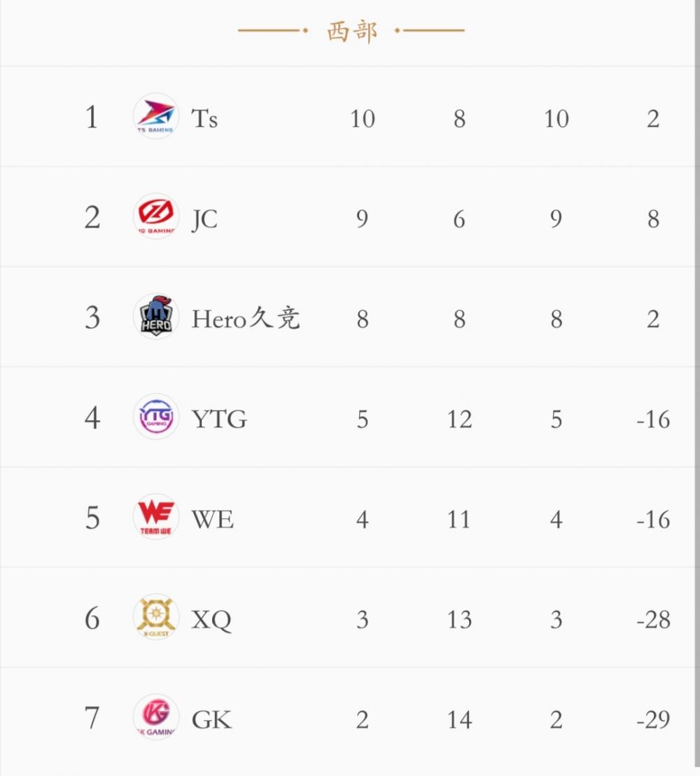The image size is (700, 776).
Task: Select rank number 1 in standings
Action: click(92, 118)
